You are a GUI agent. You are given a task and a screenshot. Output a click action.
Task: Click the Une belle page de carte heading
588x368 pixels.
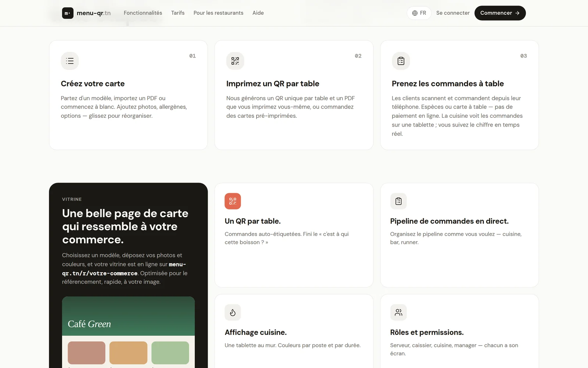125,226
